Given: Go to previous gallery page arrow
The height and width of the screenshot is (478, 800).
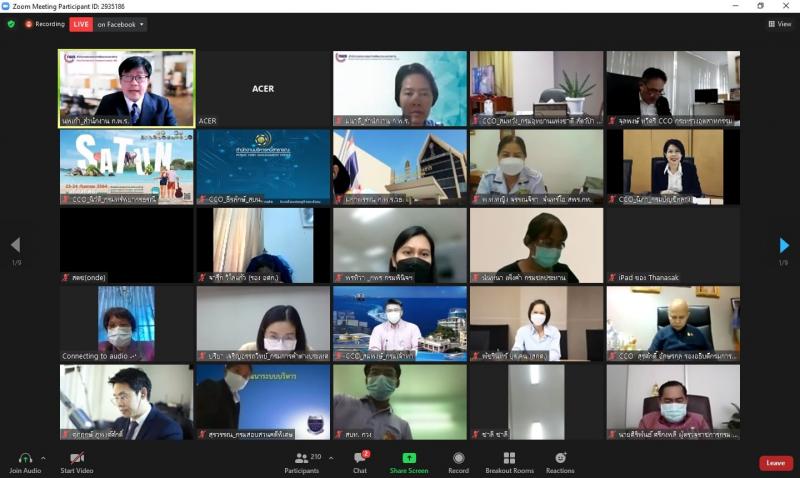Looking at the screenshot, I should point(15,245).
